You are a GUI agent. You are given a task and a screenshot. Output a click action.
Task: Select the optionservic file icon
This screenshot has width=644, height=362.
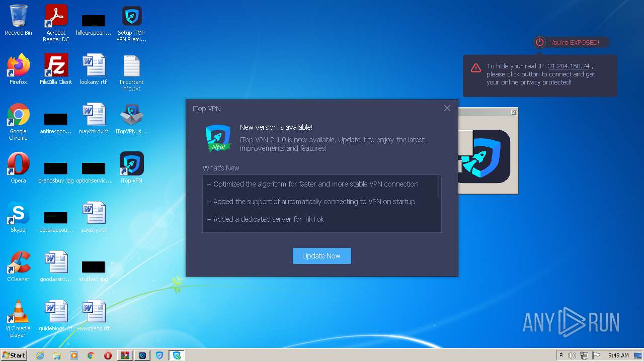tap(94, 172)
